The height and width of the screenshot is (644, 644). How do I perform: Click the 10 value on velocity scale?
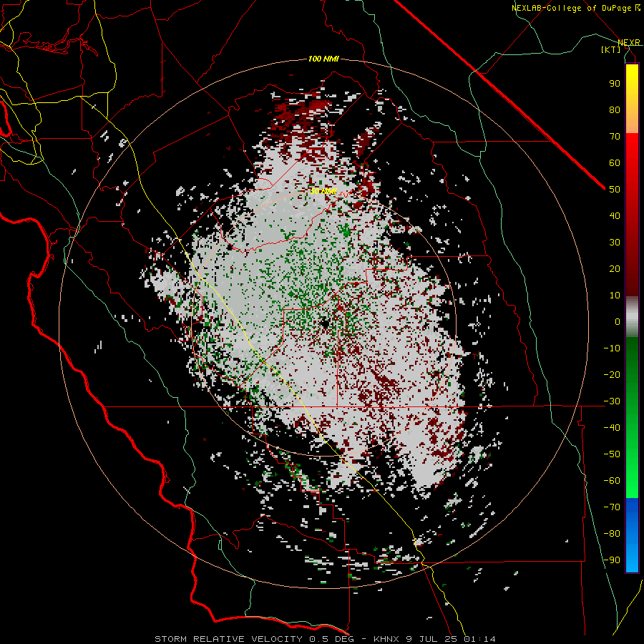(x=615, y=296)
